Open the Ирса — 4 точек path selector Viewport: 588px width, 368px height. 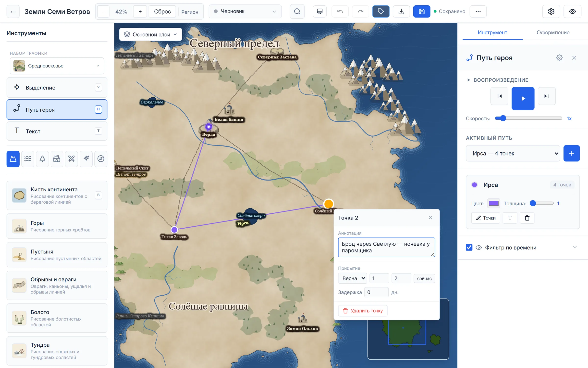tap(513, 153)
